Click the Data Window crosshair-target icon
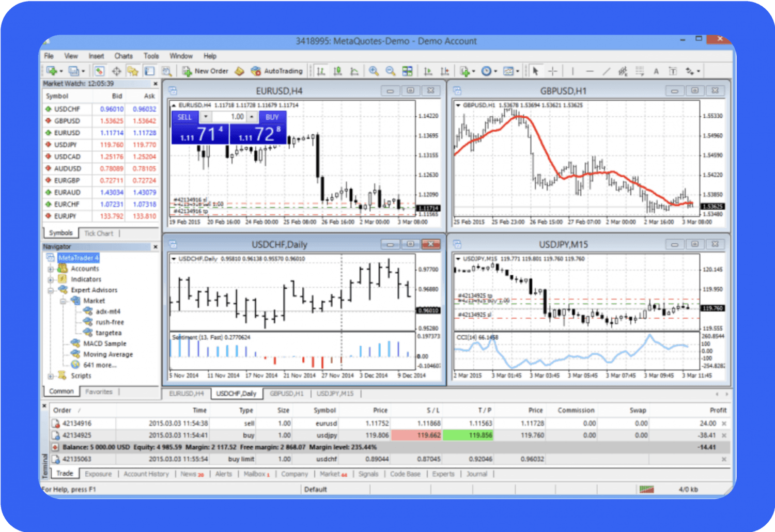775x532 pixels. click(116, 71)
